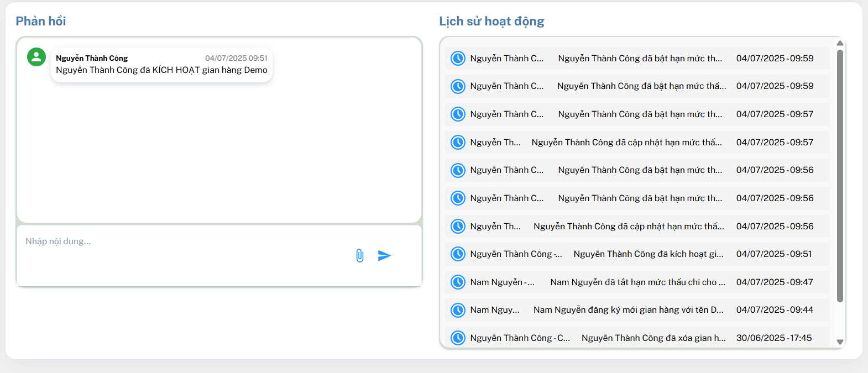
Task: Click sender name in the feedback message bubble
Action: point(92,58)
